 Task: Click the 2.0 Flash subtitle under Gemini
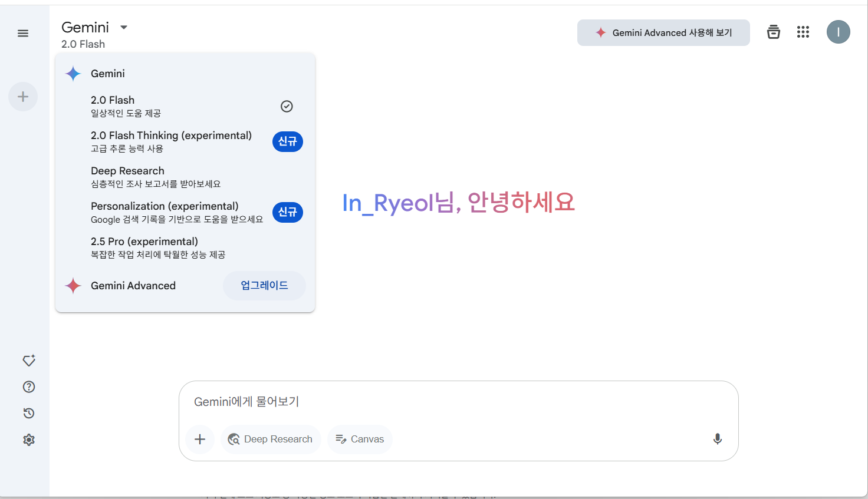point(83,44)
